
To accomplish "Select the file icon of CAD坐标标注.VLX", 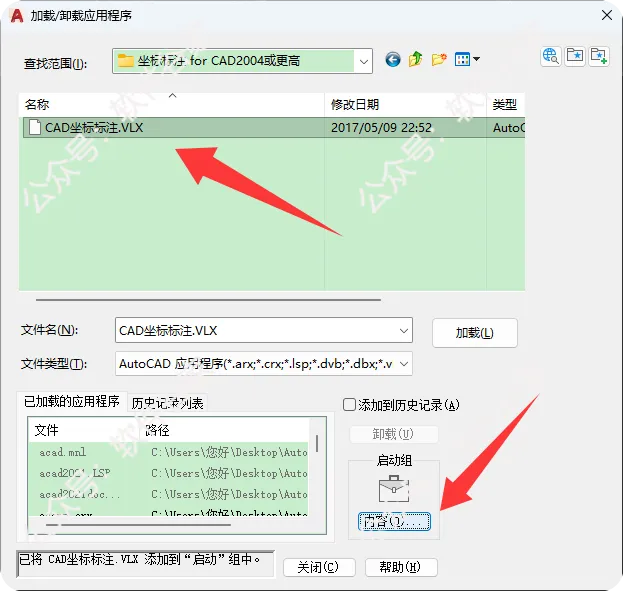I will tap(35, 128).
